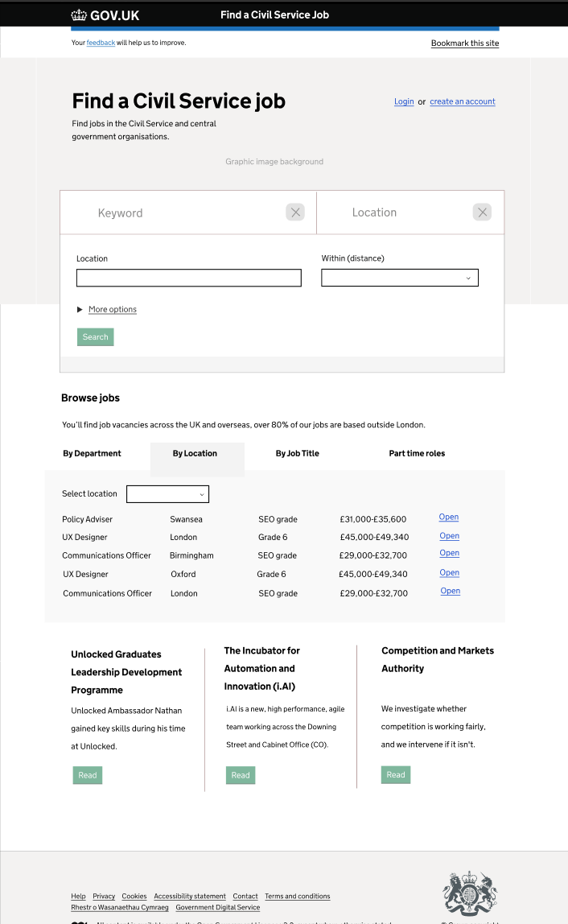Viewport: 568px width, 924px height.
Task: Click the Royal coat of arms in footer
Action: point(470,893)
